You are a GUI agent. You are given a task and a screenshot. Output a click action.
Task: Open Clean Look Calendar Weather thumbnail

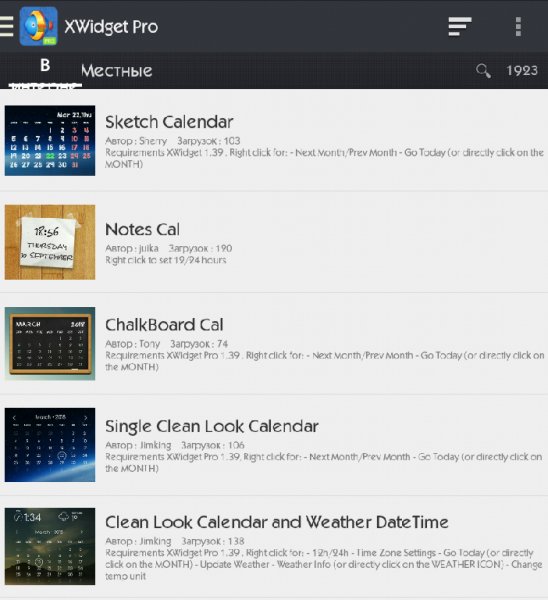(x=50, y=546)
